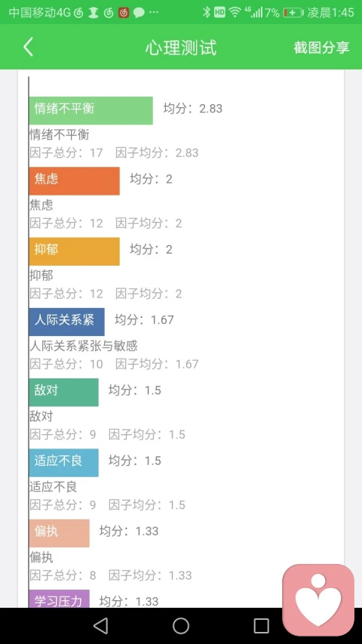
Task: Select the teal 敌对 bar
Action: pyautogui.click(x=63, y=393)
